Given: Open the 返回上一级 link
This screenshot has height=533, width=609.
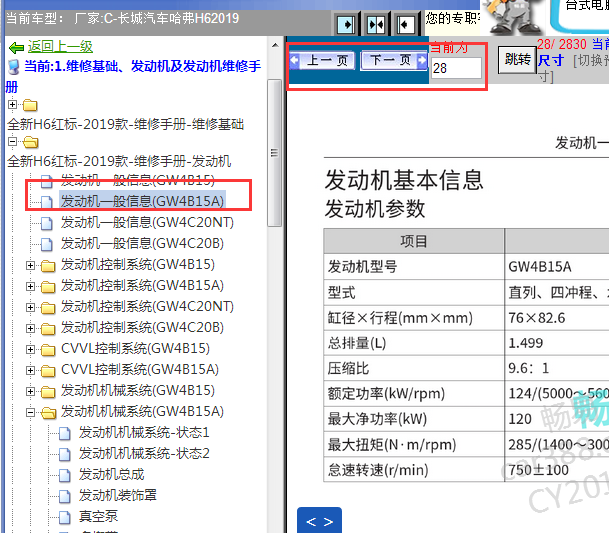Looking at the screenshot, I should click(60, 47).
